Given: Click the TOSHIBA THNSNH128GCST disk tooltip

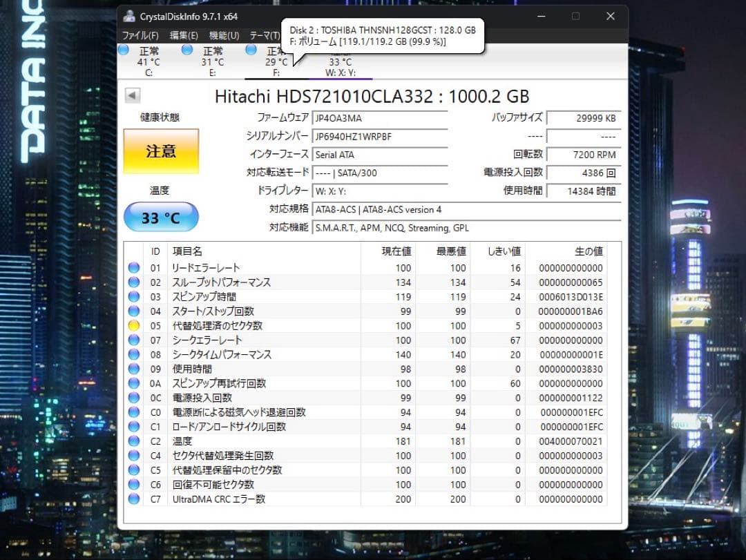Looking at the screenshot, I should (383, 36).
